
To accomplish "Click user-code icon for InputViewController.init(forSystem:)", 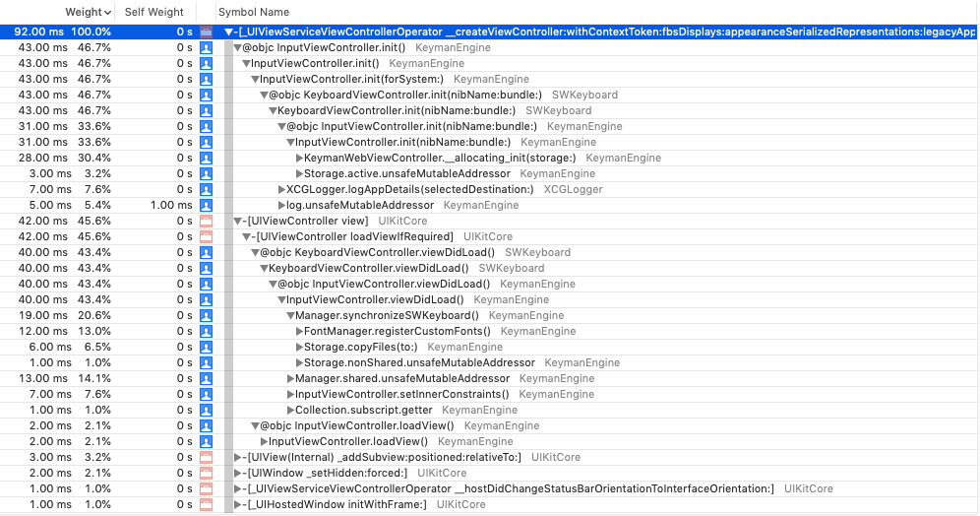I will 206,80.
